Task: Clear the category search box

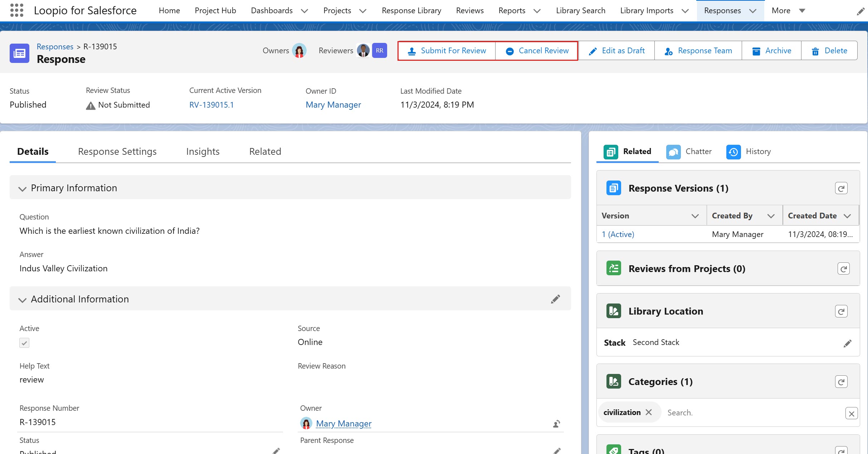Action: point(852,413)
